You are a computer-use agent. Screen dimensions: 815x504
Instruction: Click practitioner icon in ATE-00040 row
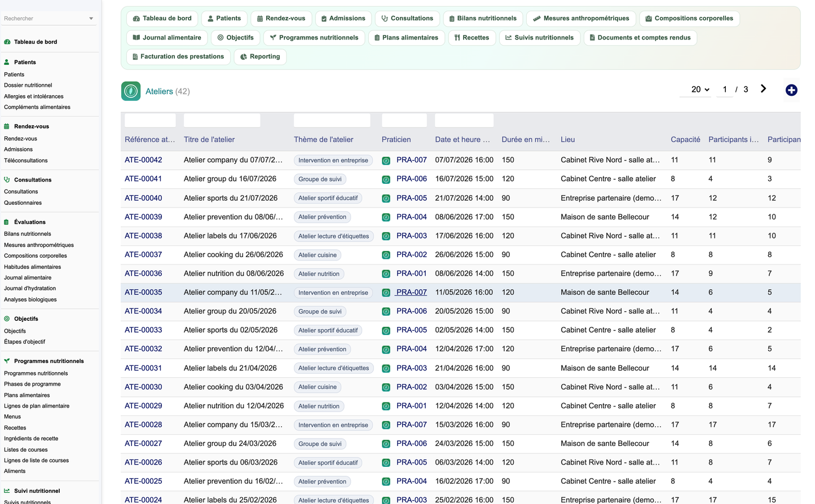click(386, 198)
